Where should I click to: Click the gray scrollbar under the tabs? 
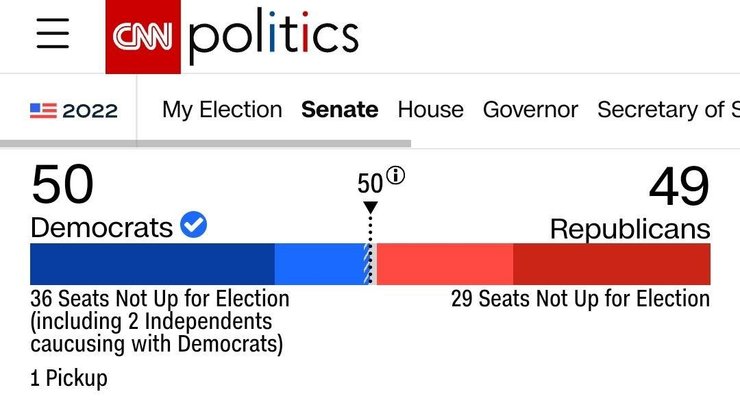click(205, 143)
